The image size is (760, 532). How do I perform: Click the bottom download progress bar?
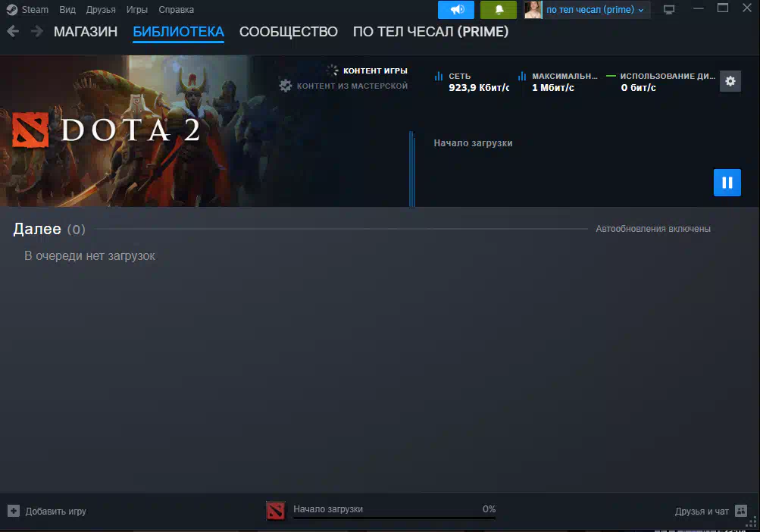tap(394, 518)
